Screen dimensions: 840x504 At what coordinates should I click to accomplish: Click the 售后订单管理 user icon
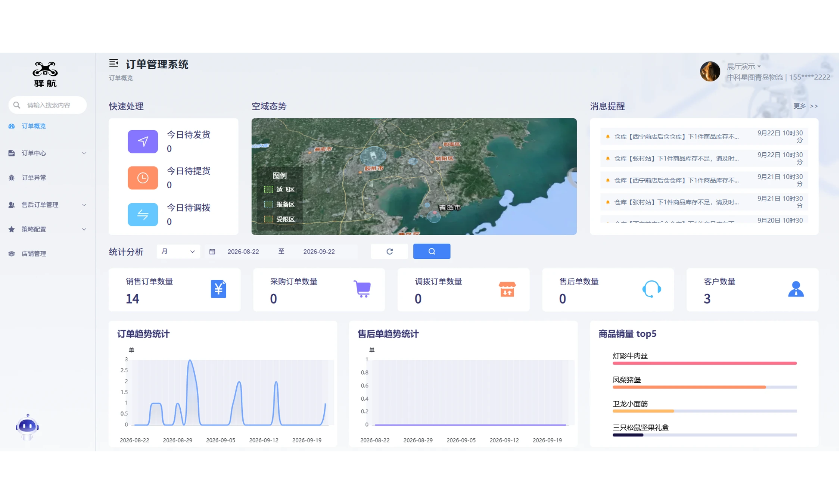12,205
